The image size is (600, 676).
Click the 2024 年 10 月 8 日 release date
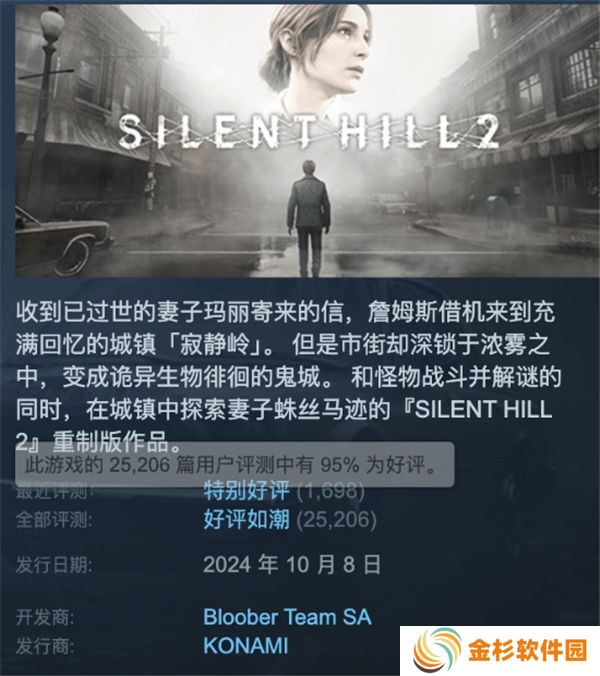(292, 564)
